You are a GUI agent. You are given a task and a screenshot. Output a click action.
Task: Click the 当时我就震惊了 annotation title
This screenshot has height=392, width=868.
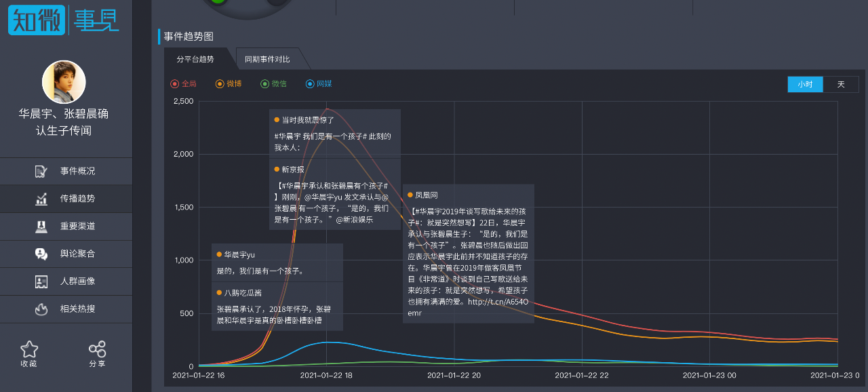coord(309,119)
